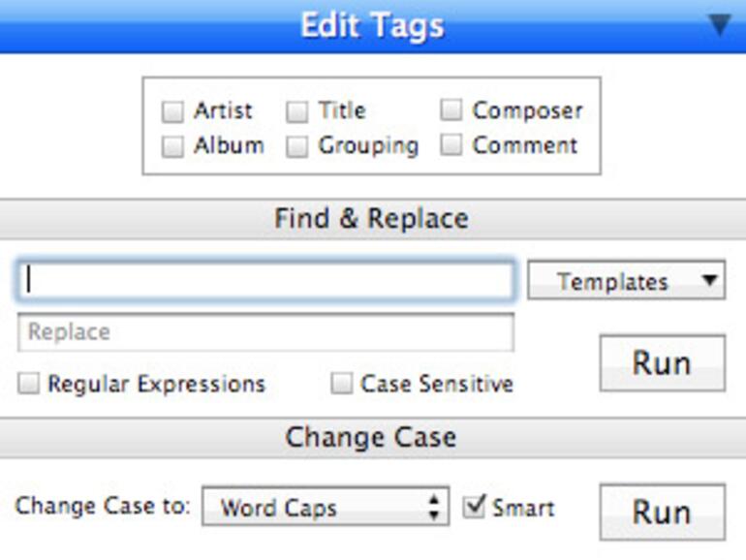Open the Word Caps case dropdown
Screen dimensions: 746x560
[326, 507]
